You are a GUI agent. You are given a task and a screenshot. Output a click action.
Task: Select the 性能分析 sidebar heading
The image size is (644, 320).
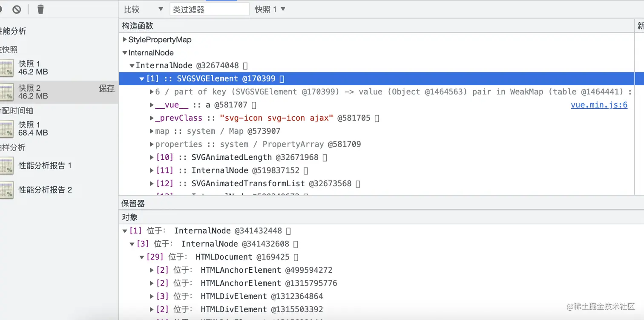pyautogui.click(x=13, y=31)
